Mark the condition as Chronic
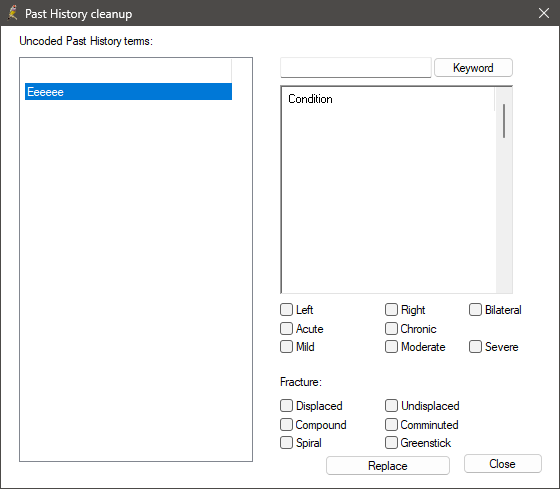This screenshot has height=489, width=560. [391, 329]
